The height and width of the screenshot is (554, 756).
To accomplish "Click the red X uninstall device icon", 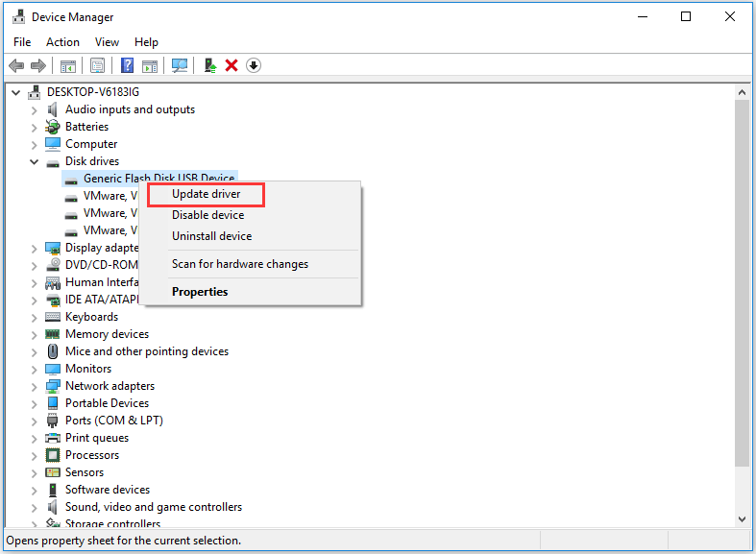I will [232, 65].
